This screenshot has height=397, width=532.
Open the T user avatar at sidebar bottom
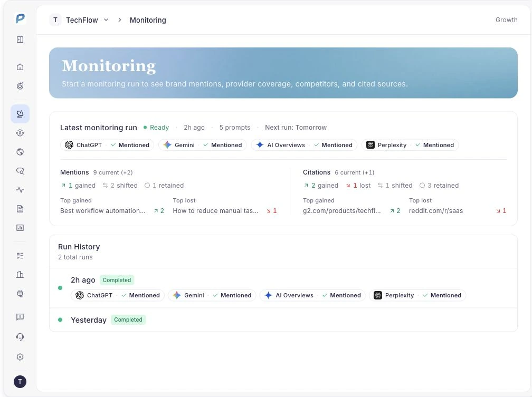pos(20,382)
